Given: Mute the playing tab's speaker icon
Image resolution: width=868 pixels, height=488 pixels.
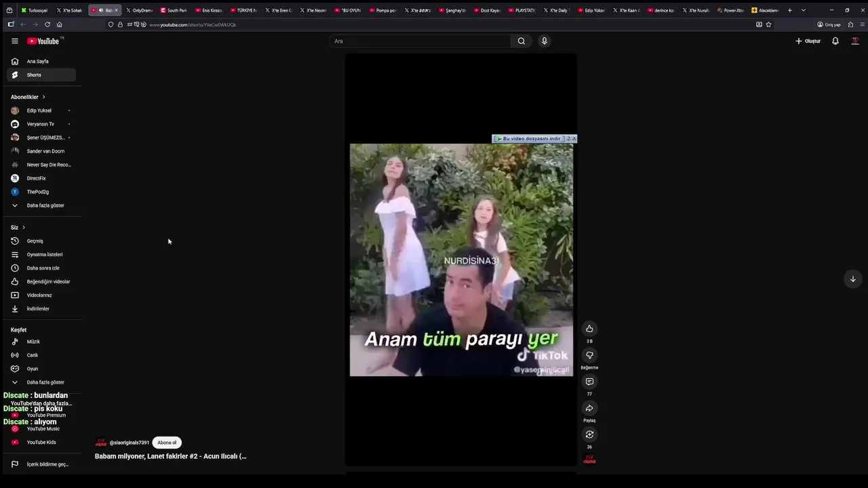Looking at the screenshot, I should coord(101,10).
